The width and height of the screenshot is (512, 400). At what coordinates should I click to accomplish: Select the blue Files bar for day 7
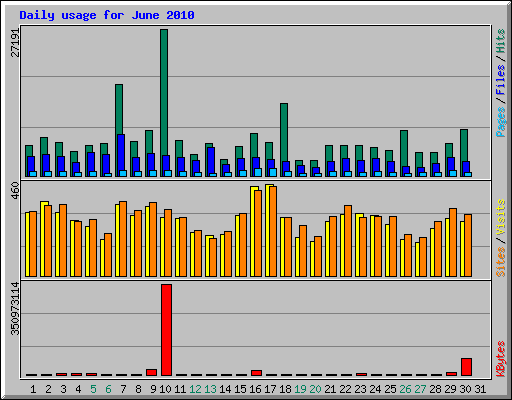pyautogui.click(x=121, y=153)
